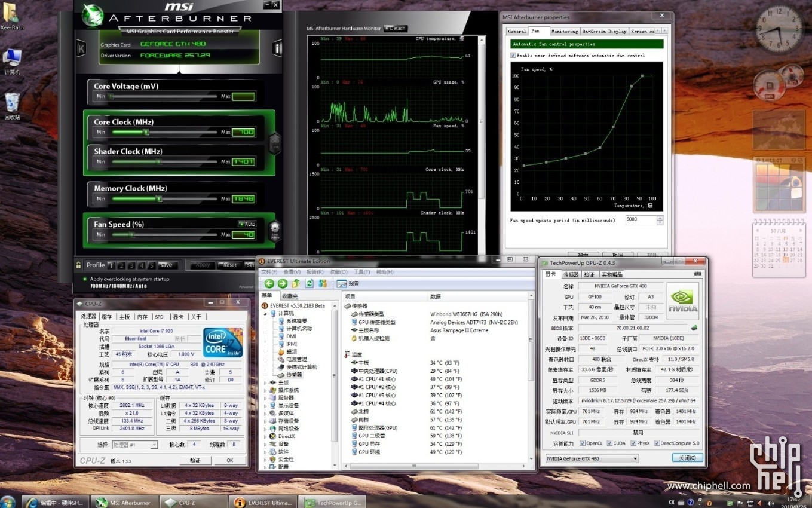Toggle PhysX checkbox in GPU-Z
Image resolution: width=812 pixels, height=508 pixels.
tap(633, 443)
